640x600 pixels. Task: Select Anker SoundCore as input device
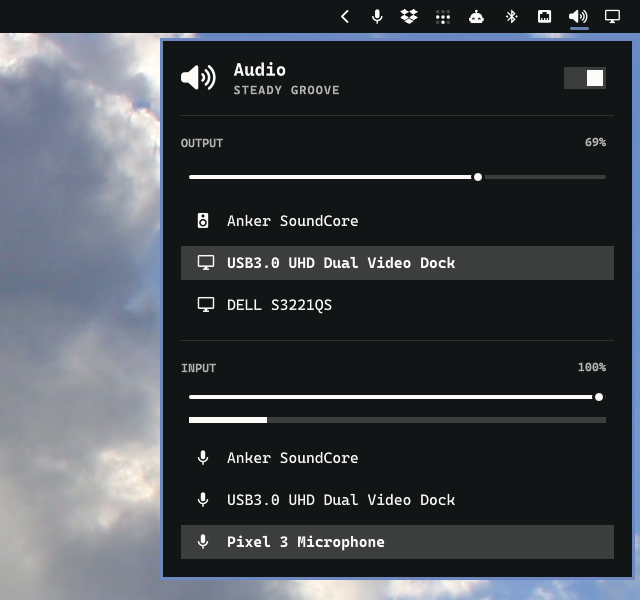(x=397, y=458)
